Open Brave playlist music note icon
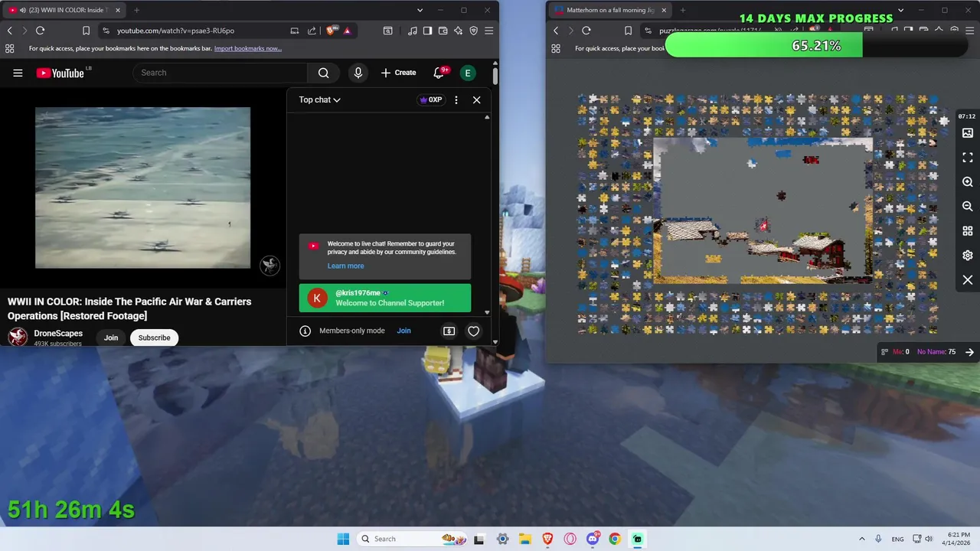980x551 pixels. (413, 31)
